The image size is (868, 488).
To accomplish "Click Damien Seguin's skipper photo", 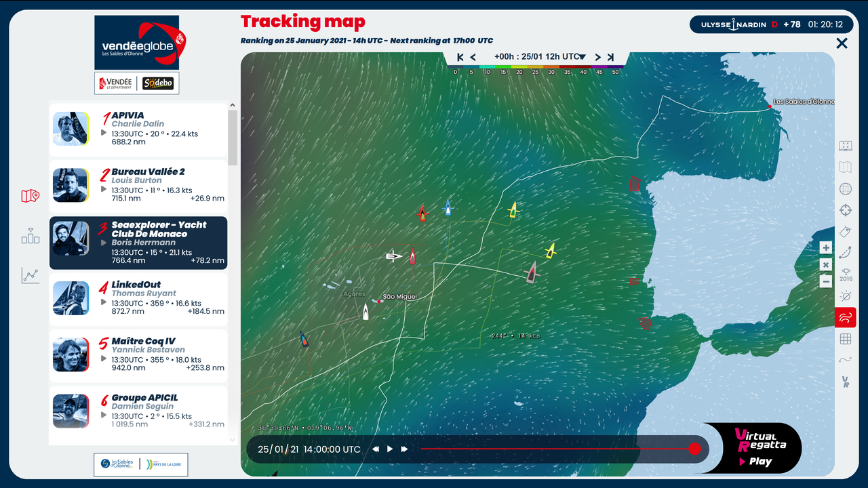I will [x=71, y=411].
